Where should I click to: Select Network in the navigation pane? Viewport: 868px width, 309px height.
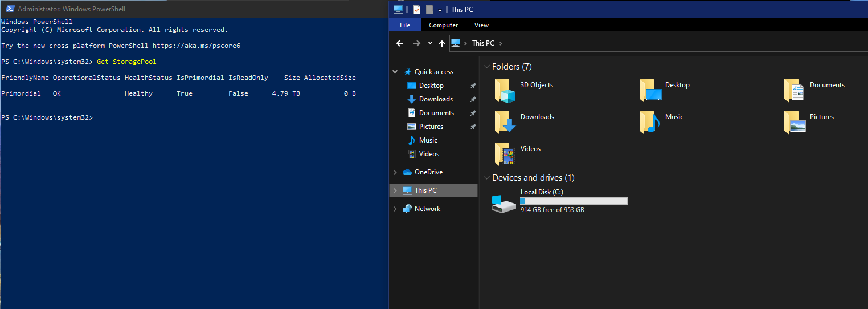pos(427,209)
